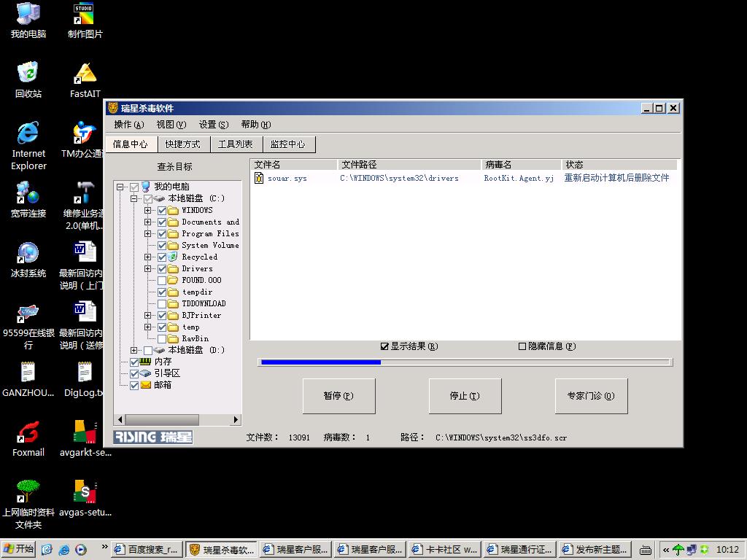Click green umbrella Rising tray icon
The width and height of the screenshot is (747, 560).
[x=678, y=550]
